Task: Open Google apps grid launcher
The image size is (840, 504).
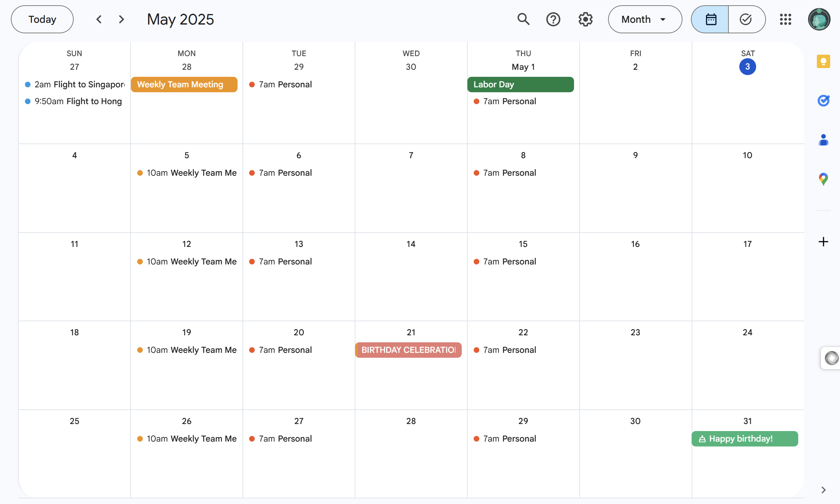Action: pyautogui.click(x=785, y=19)
